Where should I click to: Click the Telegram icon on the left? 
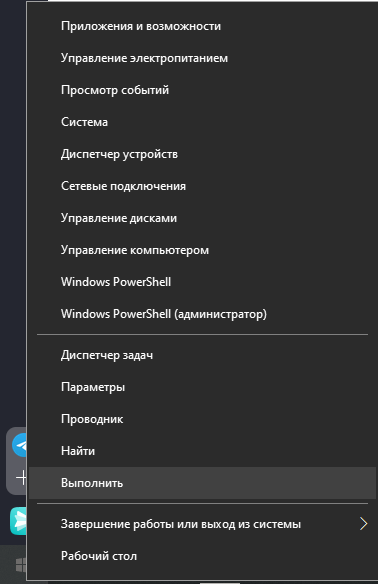point(20,445)
